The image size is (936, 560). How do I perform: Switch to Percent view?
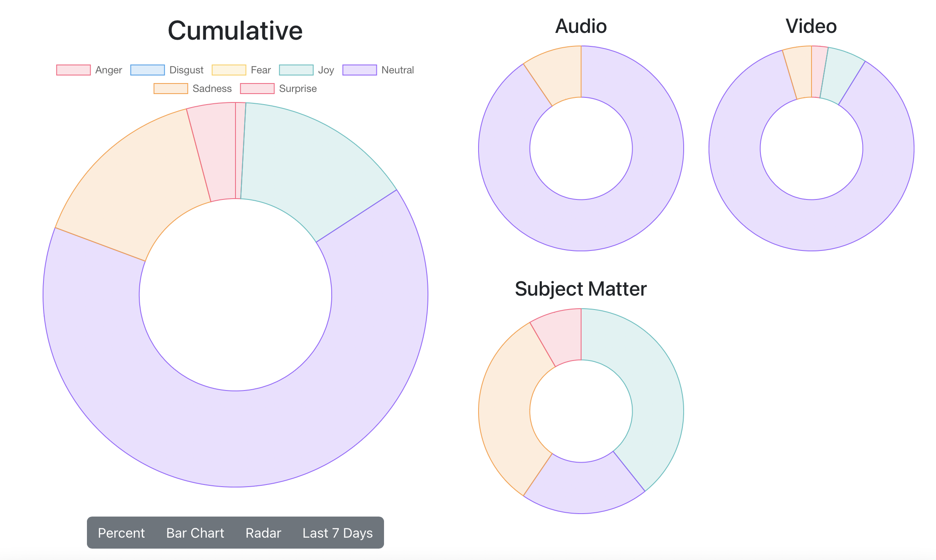121,533
